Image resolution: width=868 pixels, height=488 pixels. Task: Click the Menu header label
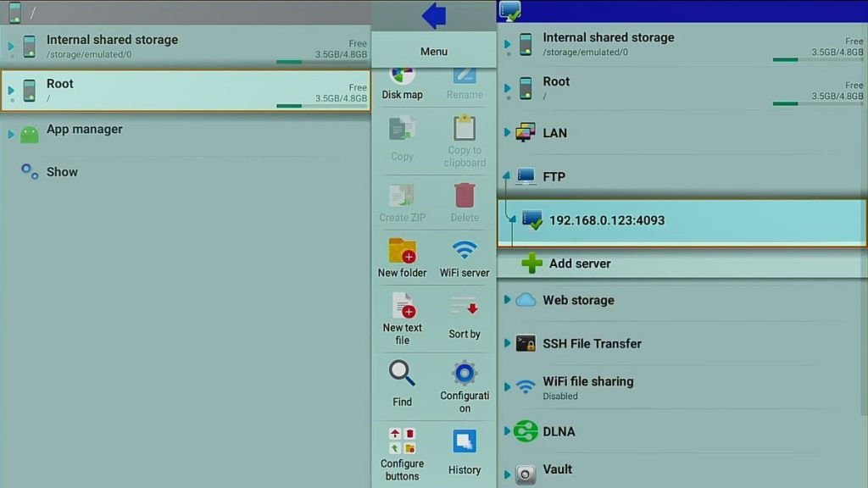tap(433, 52)
